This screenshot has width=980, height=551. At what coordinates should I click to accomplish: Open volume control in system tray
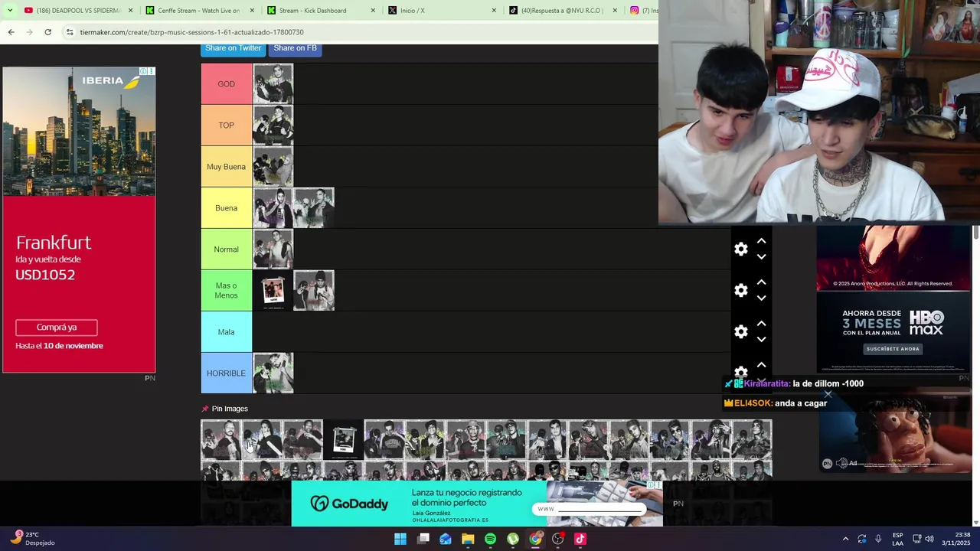pos(929,539)
